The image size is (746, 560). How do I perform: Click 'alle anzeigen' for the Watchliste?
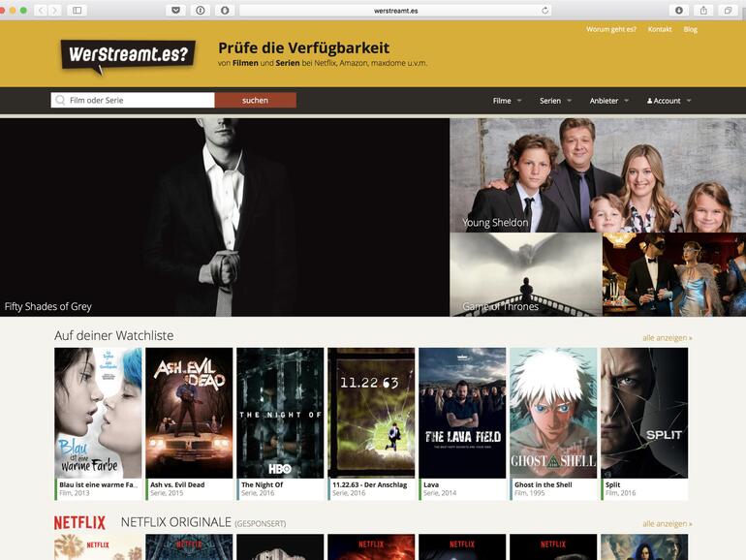pos(667,338)
